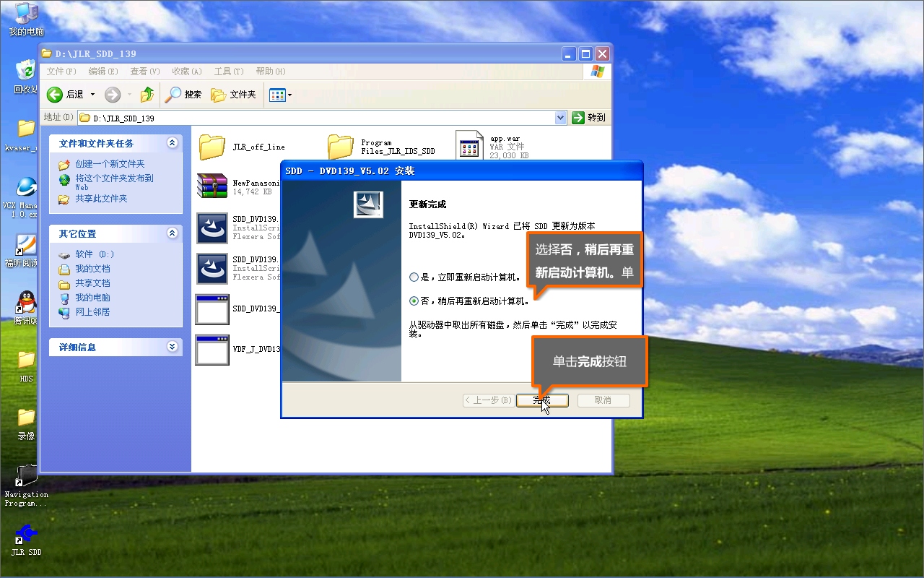The width and height of the screenshot is (924, 578).
Task: Click the 更新完成 heading text
Action: tap(427, 204)
